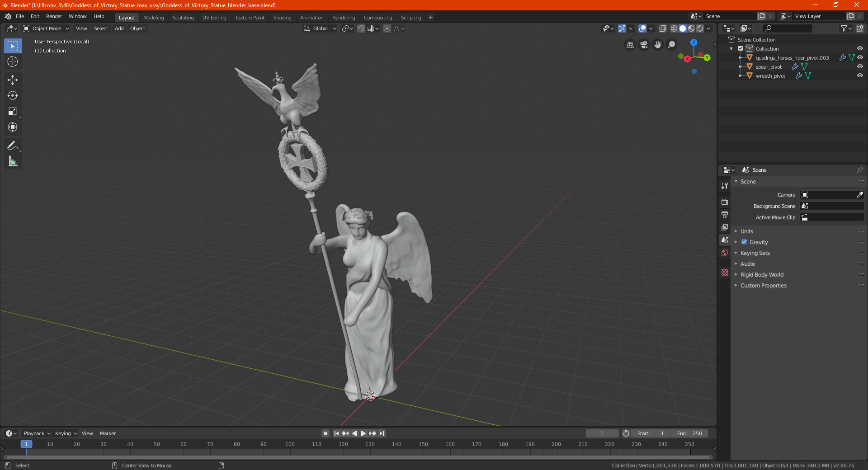Toggle viewport gizmos
The height and width of the screenshot is (470, 868).
(x=622, y=28)
